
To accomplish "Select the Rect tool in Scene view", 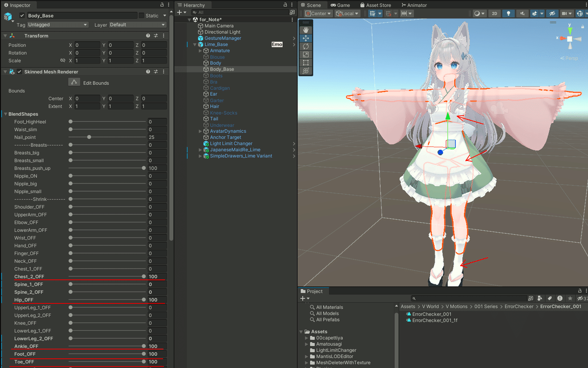I will [x=306, y=63].
